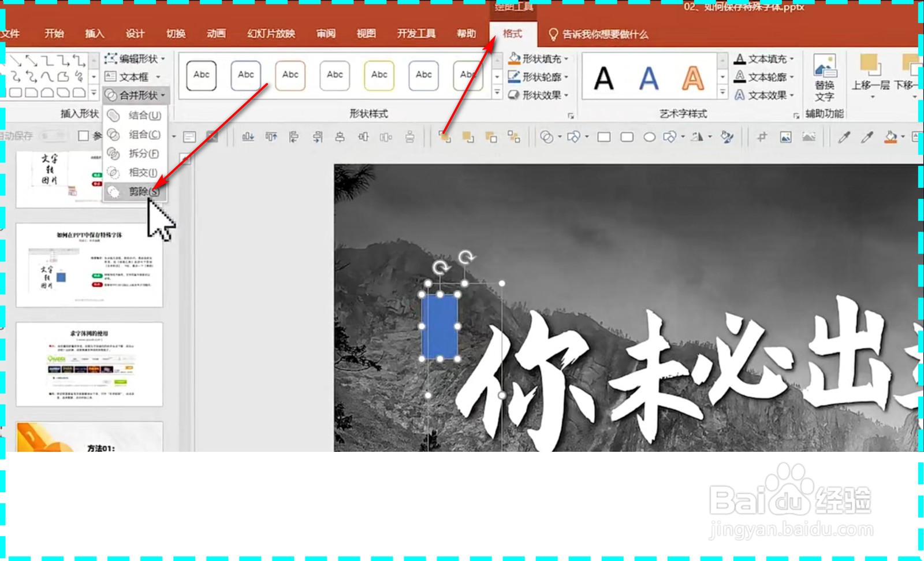This screenshot has width=924, height=561.
Task: Switch to the 设计 Design tab
Action: [135, 34]
